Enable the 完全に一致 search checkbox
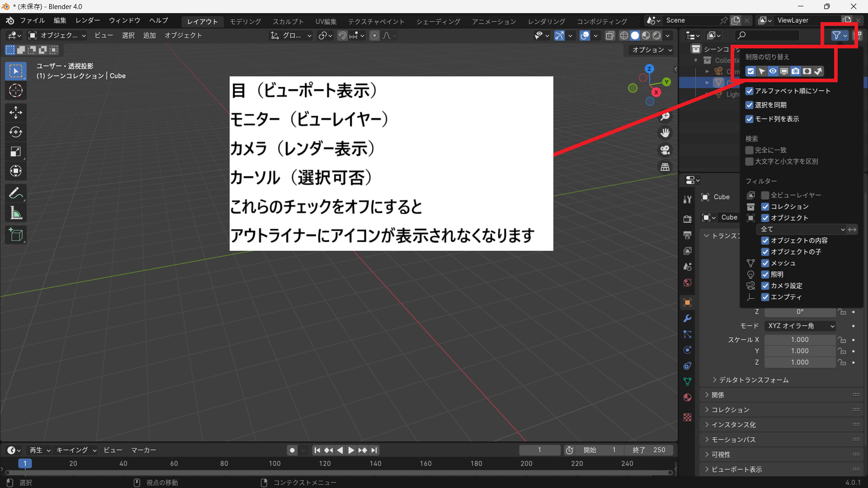The width and height of the screenshot is (868, 488). (750, 150)
